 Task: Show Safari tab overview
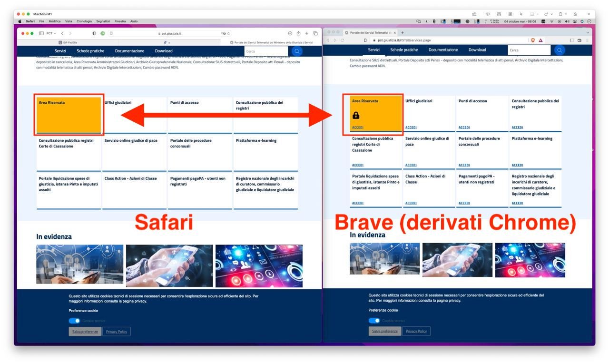click(315, 33)
